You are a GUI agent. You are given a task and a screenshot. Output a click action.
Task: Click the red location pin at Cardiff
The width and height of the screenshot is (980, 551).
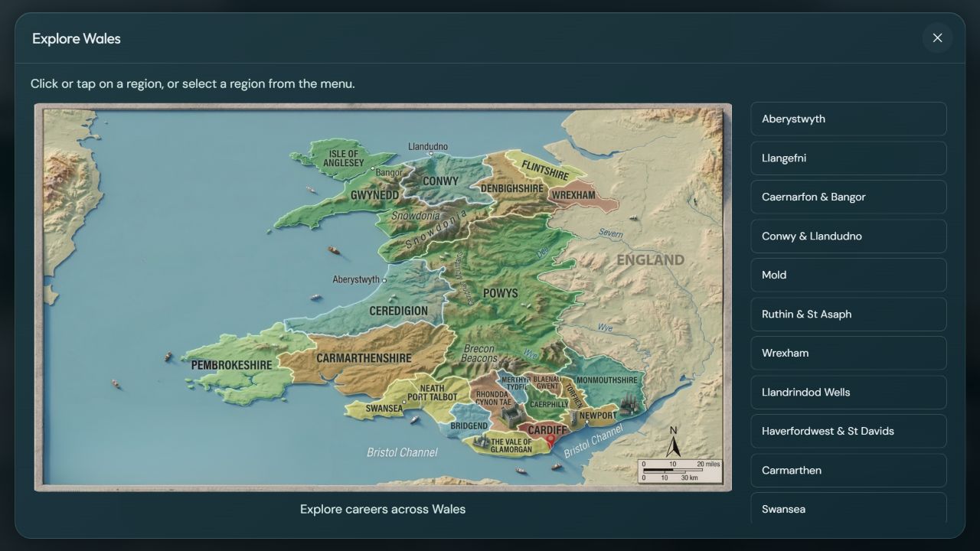[x=550, y=440]
